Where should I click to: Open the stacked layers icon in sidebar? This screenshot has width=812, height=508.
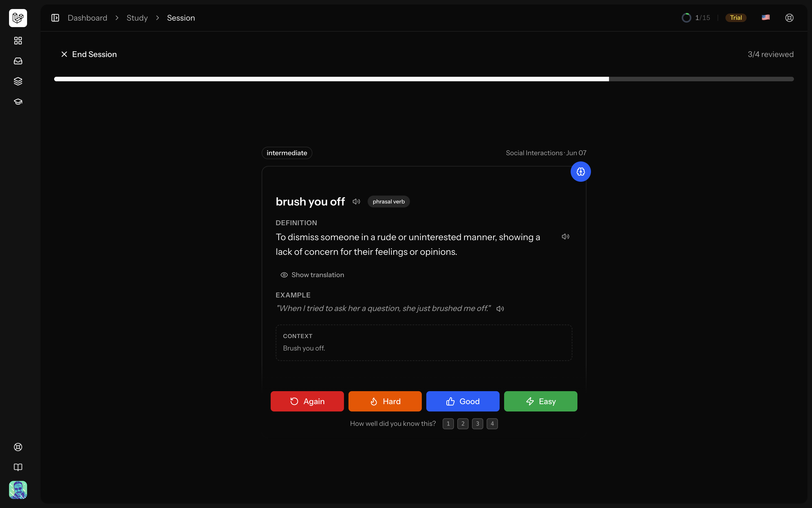18,81
